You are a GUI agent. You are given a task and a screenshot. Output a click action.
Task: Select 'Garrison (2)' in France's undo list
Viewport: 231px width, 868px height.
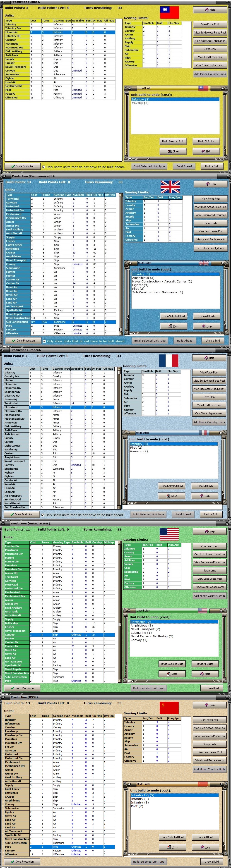tap(174, 451)
